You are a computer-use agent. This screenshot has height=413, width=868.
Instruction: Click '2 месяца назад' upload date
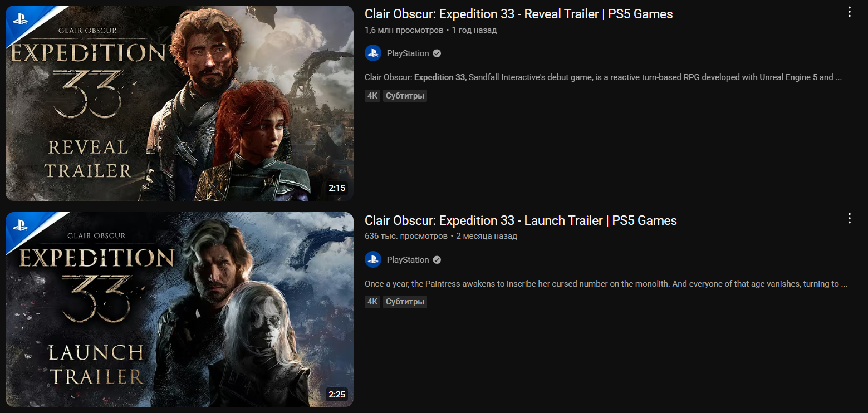(x=487, y=236)
